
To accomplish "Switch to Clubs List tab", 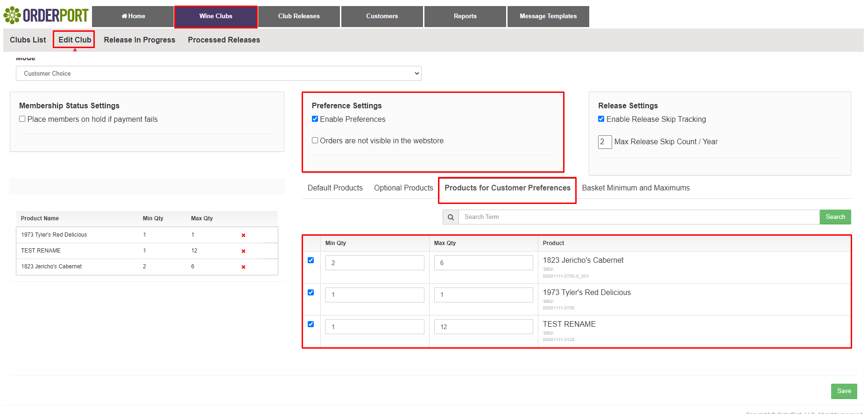I will [x=28, y=40].
